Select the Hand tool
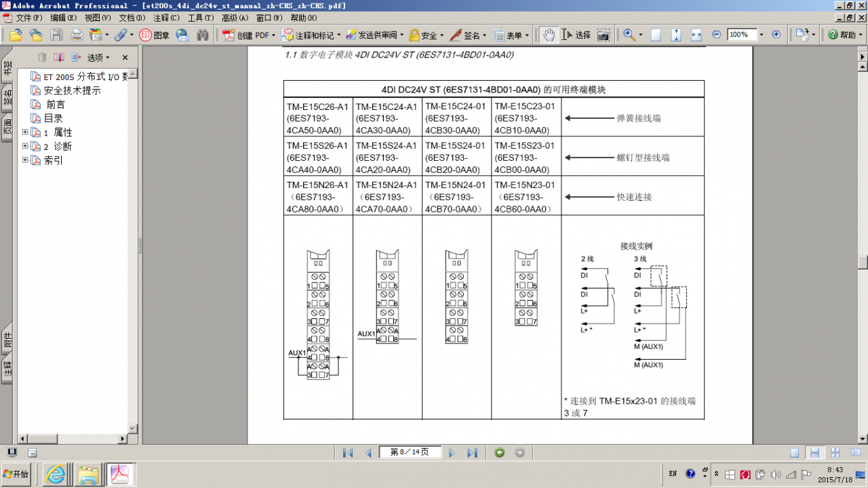The height and width of the screenshot is (488, 868). (x=548, y=35)
